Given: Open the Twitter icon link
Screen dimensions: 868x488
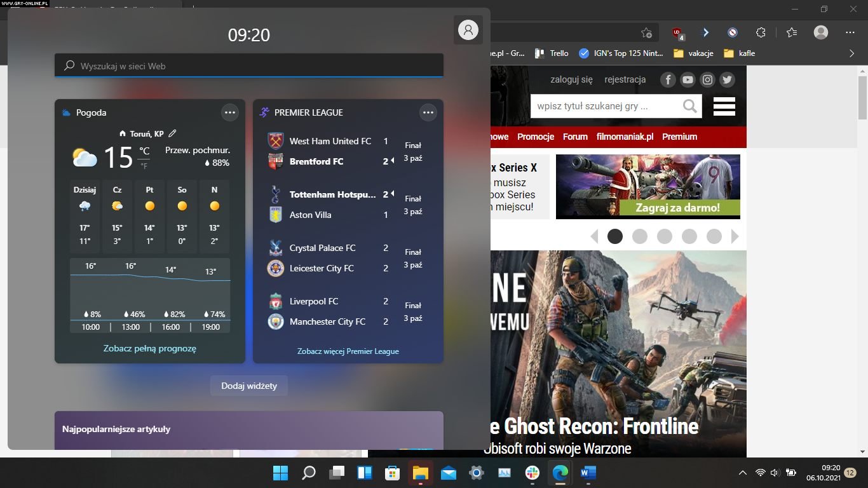Looking at the screenshot, I should tap(727, 79).
